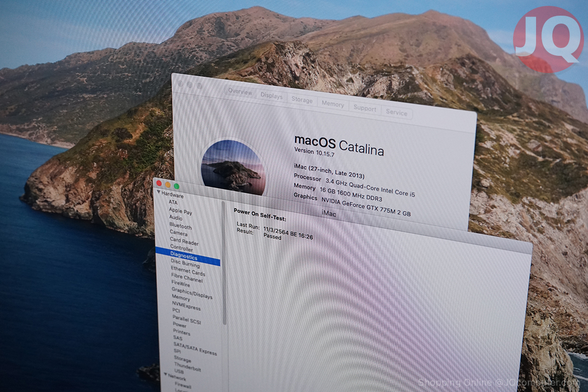The width and height of the screenshot is (588, 392).
Task: Show Ethernet Cards details
Action: click(188, 271)
